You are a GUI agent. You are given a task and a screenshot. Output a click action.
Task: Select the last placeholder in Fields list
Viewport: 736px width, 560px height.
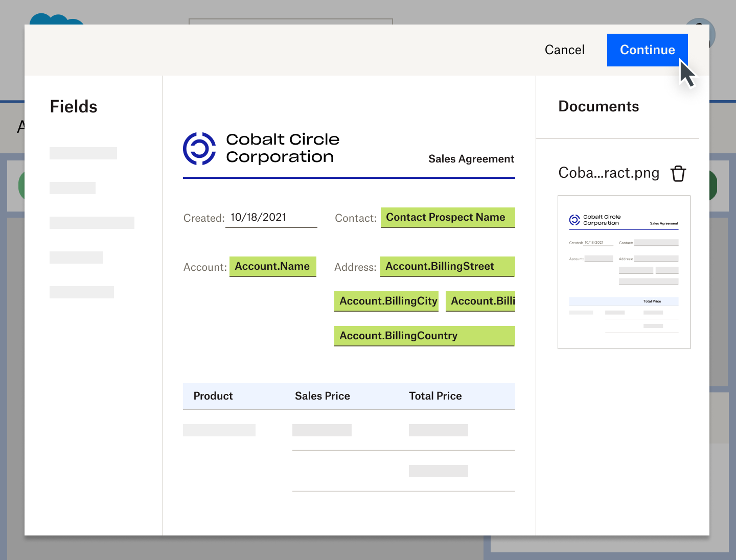click(82, 292)
